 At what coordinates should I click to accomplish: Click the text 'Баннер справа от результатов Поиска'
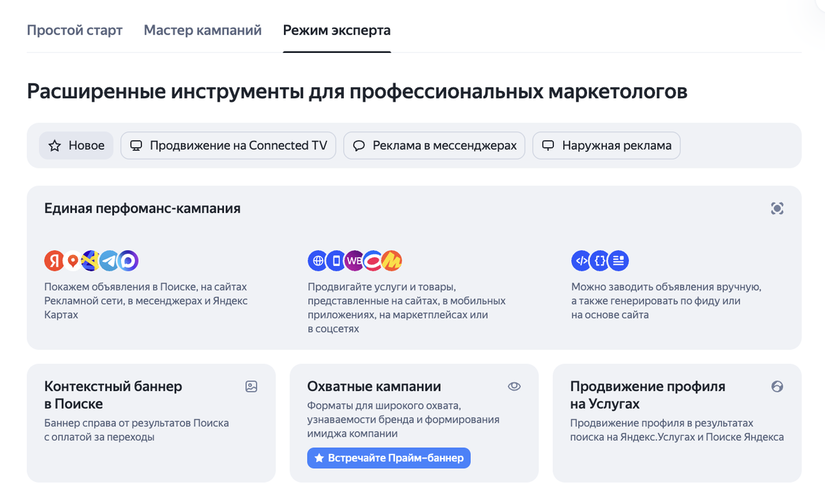coord(136,423)
